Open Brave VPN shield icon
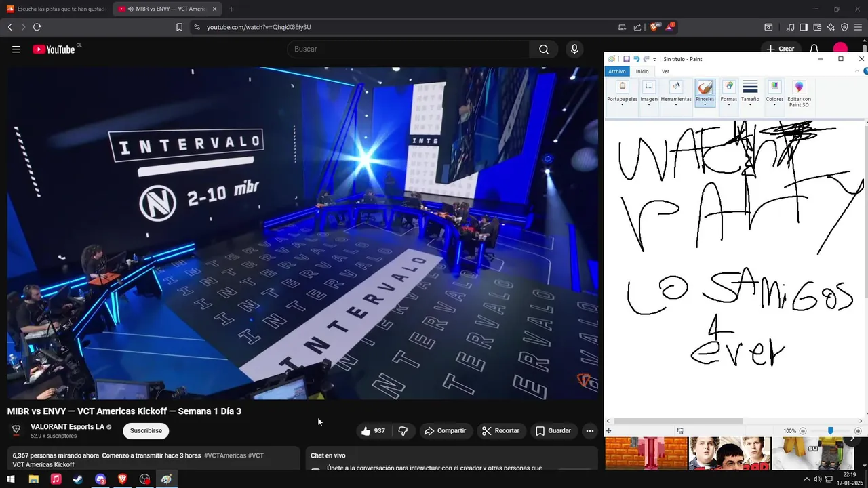This screenshot has width=868, height=488. (844, 27)
